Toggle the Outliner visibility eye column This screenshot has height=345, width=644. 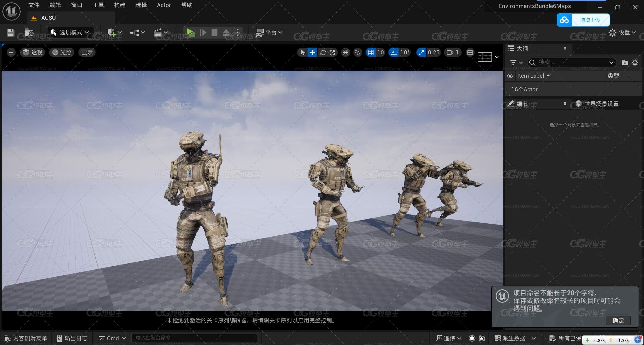tap(510, 76)
